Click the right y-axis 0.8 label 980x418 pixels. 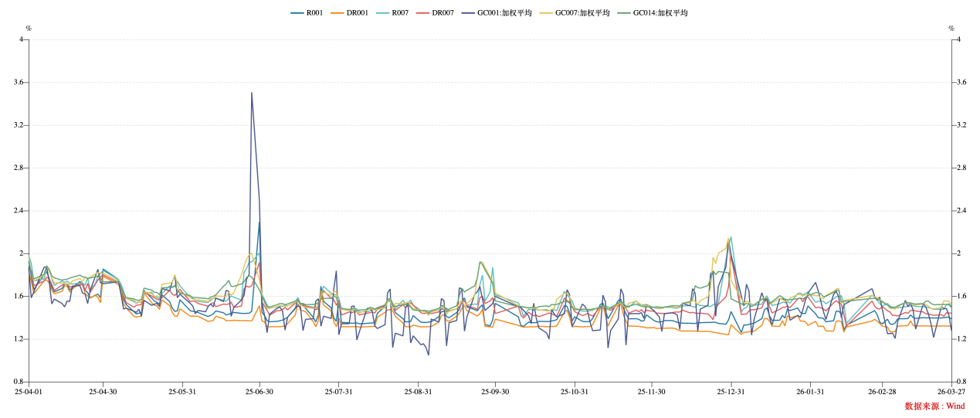click(x=960, y=382)
